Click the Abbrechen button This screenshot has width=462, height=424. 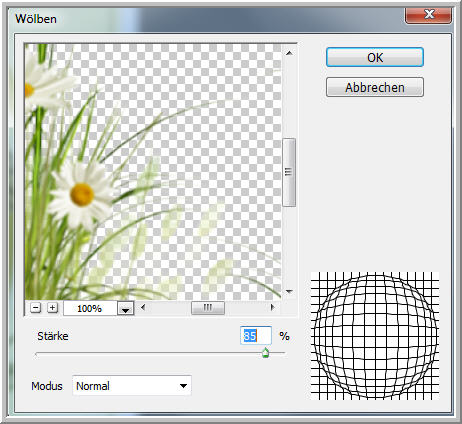click(375, 87)
